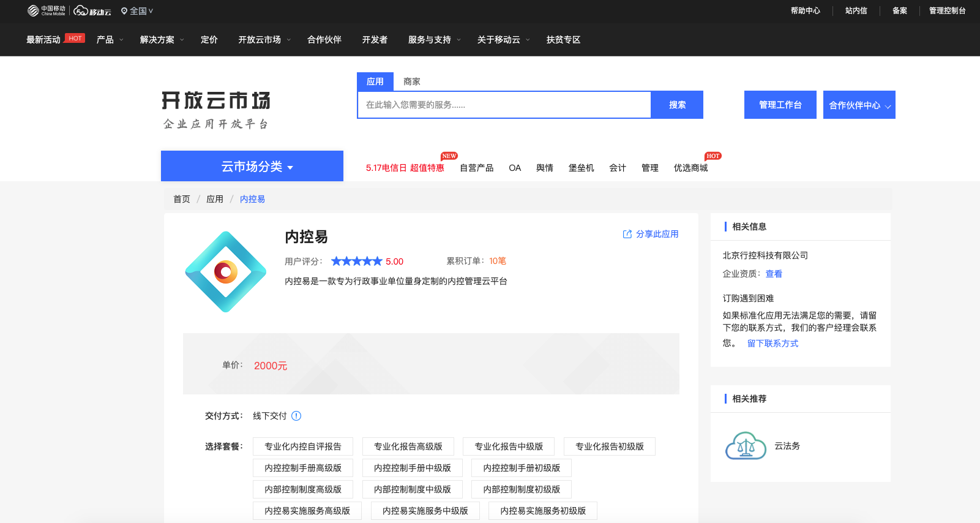The height and width of the screenshot is (523, 980).
Task: Click the five-star rating stars
Action: pos(357,261)
